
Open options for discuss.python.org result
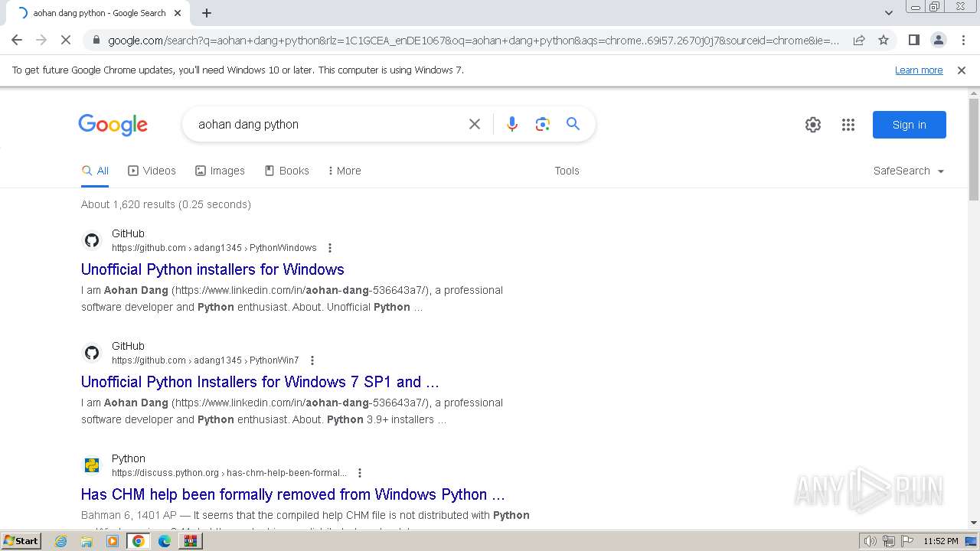(x=360, y=473)
